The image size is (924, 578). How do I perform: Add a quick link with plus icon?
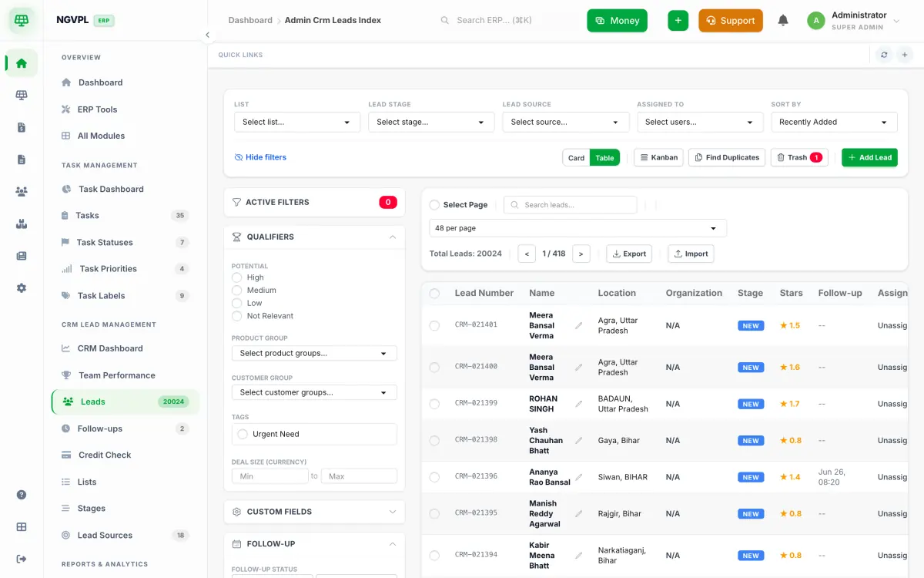905,55
